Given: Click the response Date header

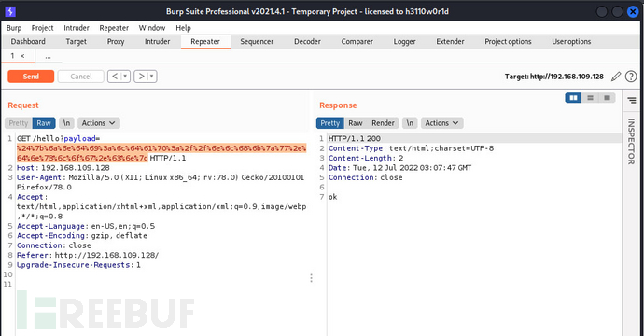Looking at the screenshot, I should 399,168.
